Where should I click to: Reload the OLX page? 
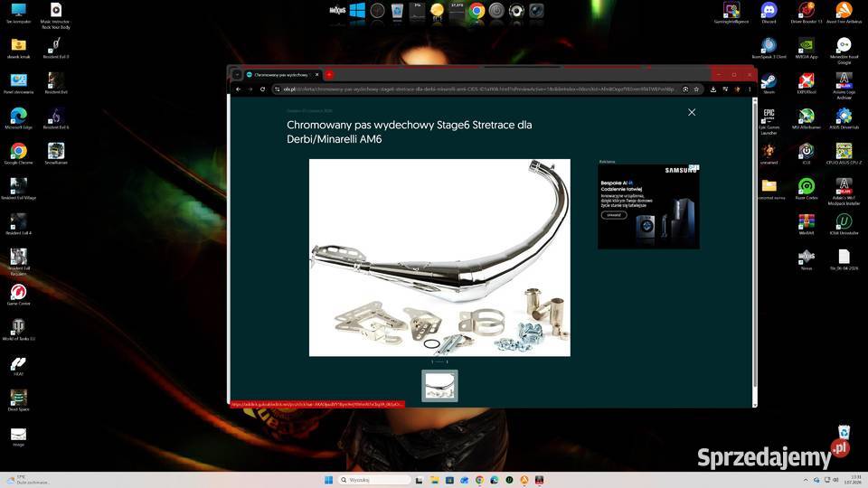click(x=262, y=89)
